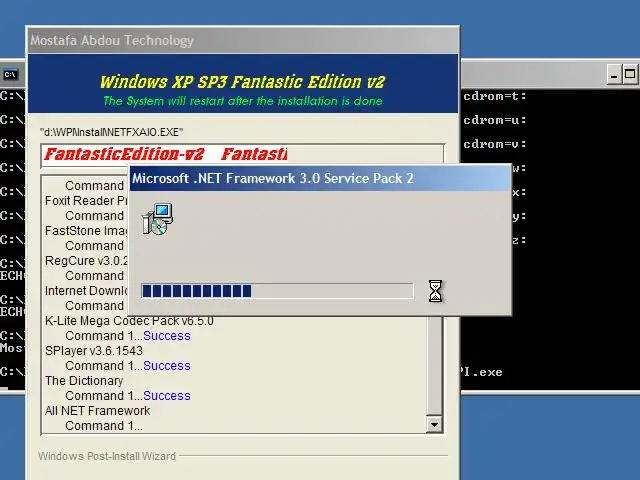Select the Internet Download row
Viewport: 640px width, 480px height.
(86, 291)
